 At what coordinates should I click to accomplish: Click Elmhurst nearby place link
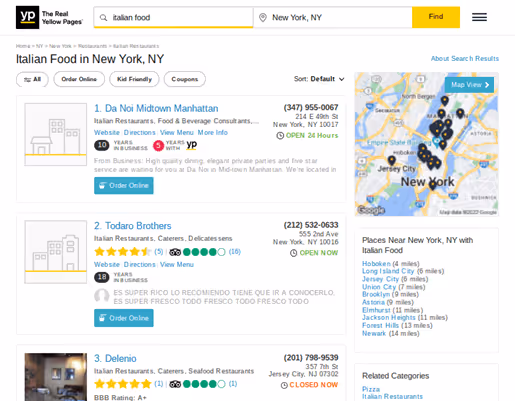tap(376, 310)
